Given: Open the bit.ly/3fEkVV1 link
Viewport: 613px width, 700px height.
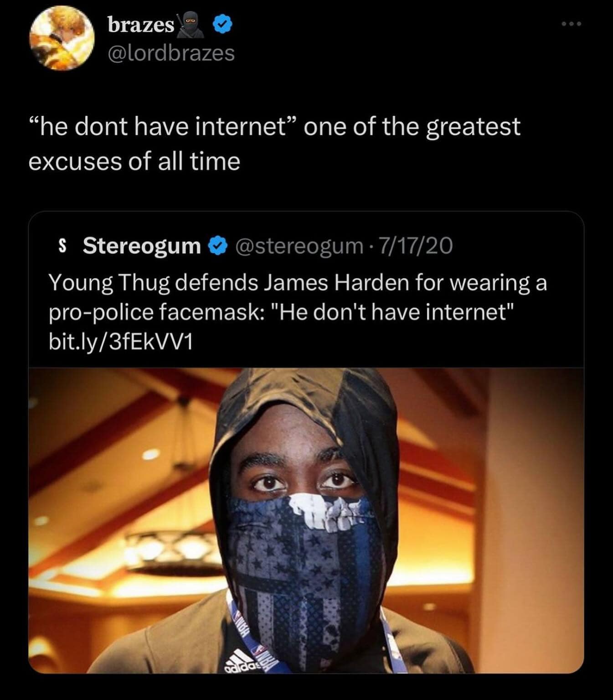Looking at the screenshot, I should point(121,342).
